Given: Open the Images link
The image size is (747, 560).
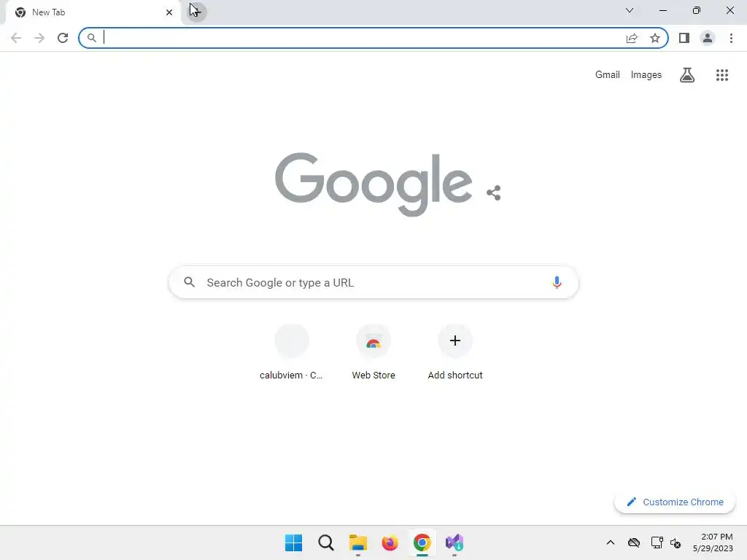Looking at the screenshot, I should point(646,75).
